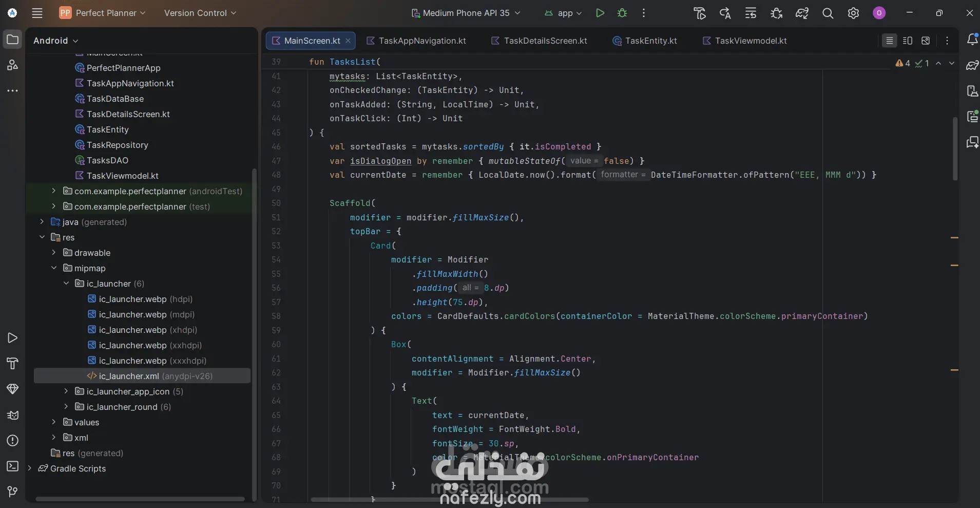Expand the values folder
Viewport: 980px width, 508px height.
53,422
